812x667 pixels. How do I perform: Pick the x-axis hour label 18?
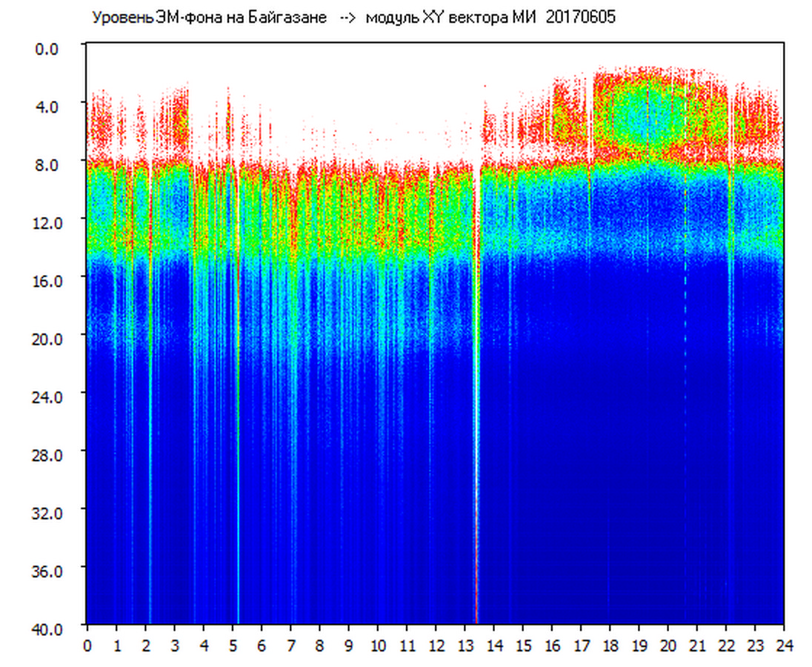pos(610,646)
